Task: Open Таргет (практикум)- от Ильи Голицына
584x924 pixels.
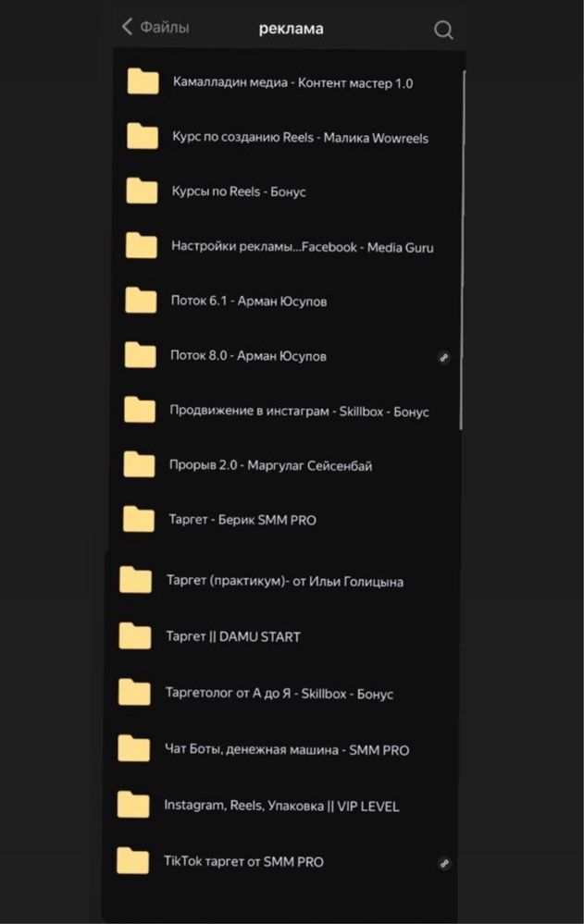Action: pyautogui.click(x=285, y=581)
